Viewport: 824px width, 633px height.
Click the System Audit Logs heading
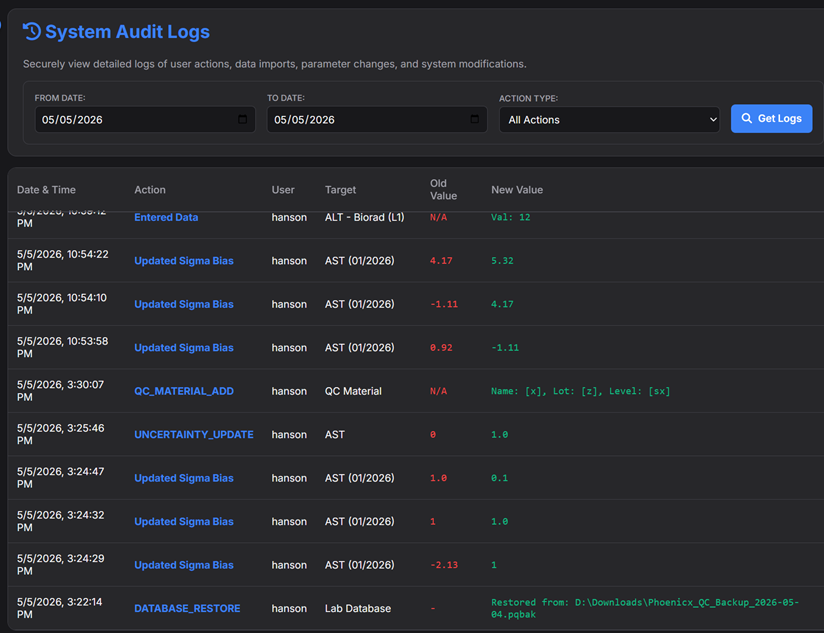(x=127, y=32)
